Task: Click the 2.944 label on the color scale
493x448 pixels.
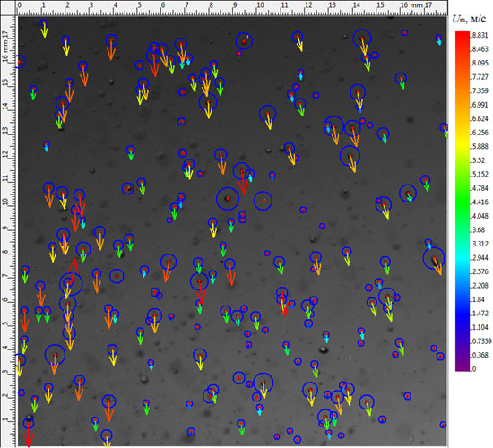Action: tap(480, 257)
